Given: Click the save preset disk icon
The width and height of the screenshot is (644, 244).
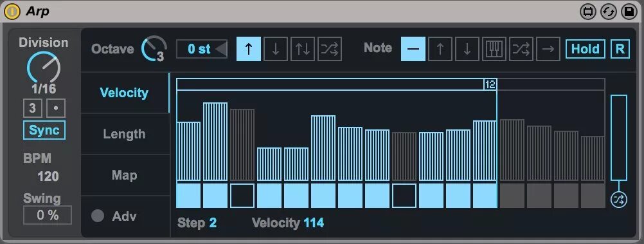Looking at the screenshot, I should [629, 12].
